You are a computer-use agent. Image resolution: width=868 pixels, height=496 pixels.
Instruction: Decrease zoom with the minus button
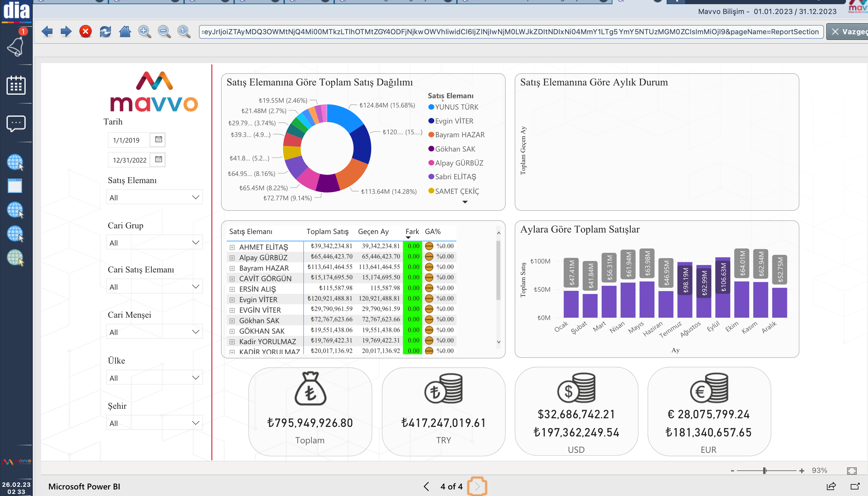click(x=732, y=470)
